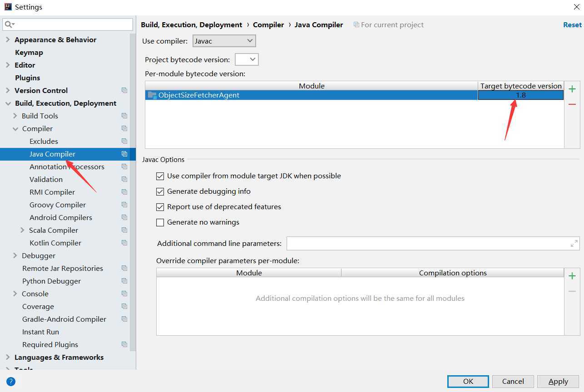The image size is (584, 392).
Task: Expand the Version Control section arrow
Action: (8, 90)
